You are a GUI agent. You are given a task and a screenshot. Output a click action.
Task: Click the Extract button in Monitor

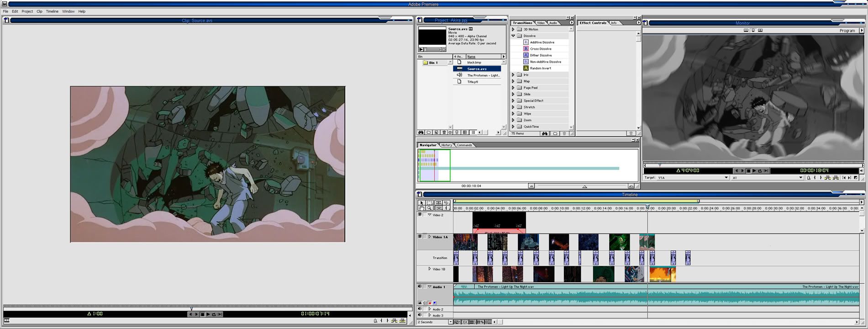[x=836, y=178]
